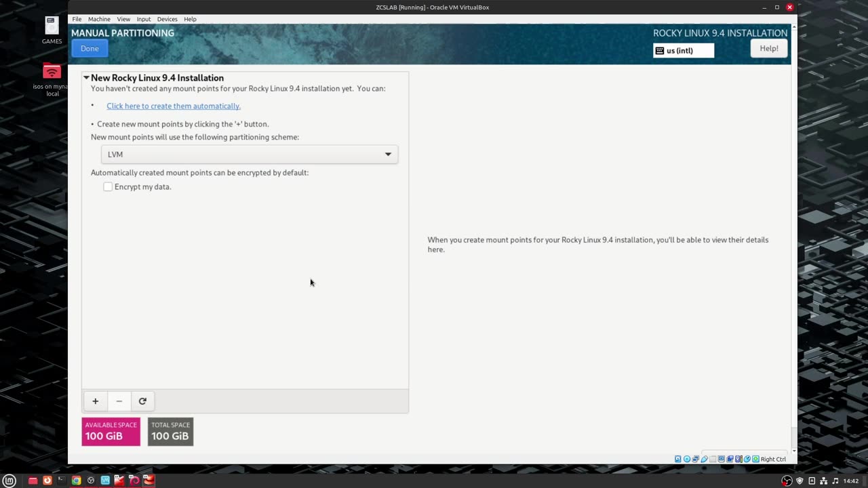This screenshot has width=868, height=488.
Task: Open the LVM partitioning scheme dropdown
Action: [x=250, y=155]
